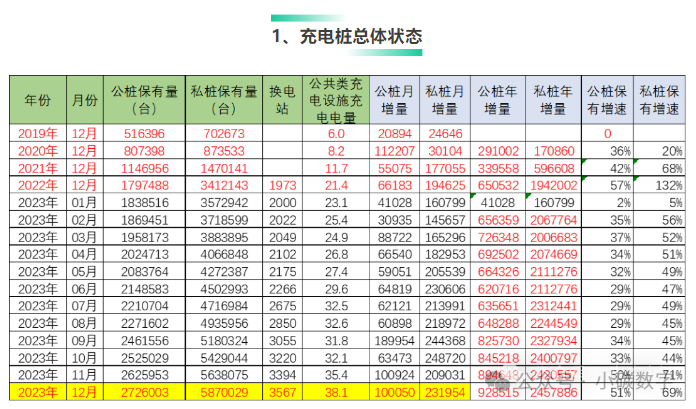Select the 01月 month cell

coord(85,203)
